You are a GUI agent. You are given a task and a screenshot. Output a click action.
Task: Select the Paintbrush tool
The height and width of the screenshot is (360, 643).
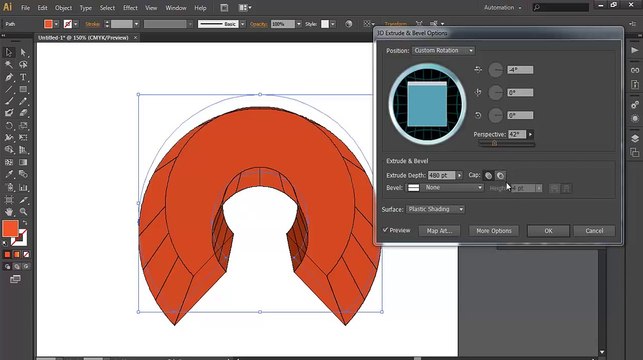click(x=9, y=101)
